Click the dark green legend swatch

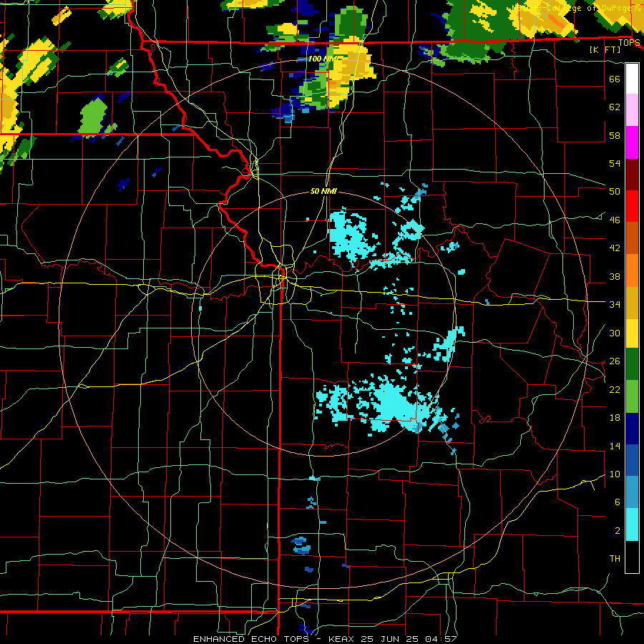pyautogui.click(x=632, y=364)
